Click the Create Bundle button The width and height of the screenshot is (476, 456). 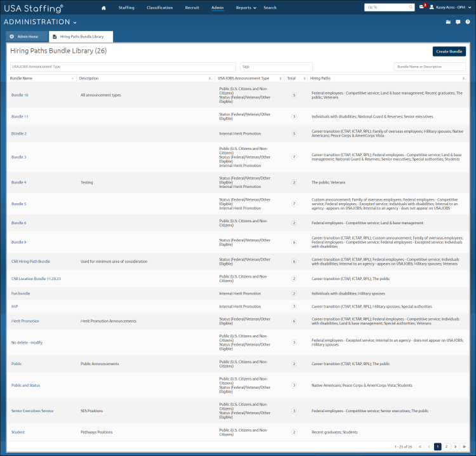449,51
